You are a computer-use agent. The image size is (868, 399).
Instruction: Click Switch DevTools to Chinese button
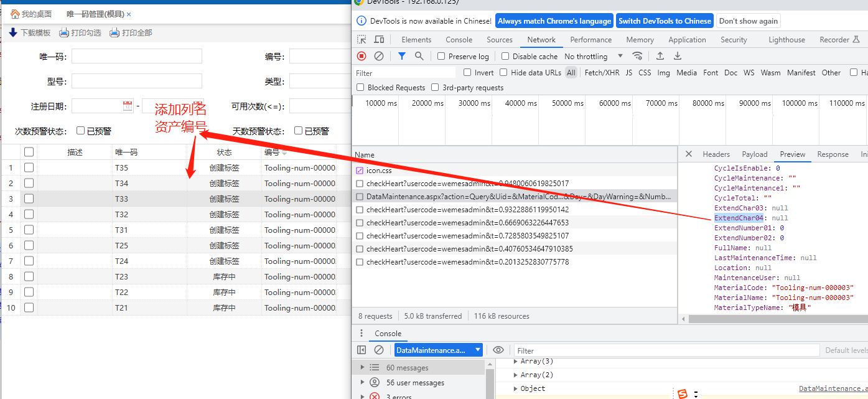(x=665, y=21)
